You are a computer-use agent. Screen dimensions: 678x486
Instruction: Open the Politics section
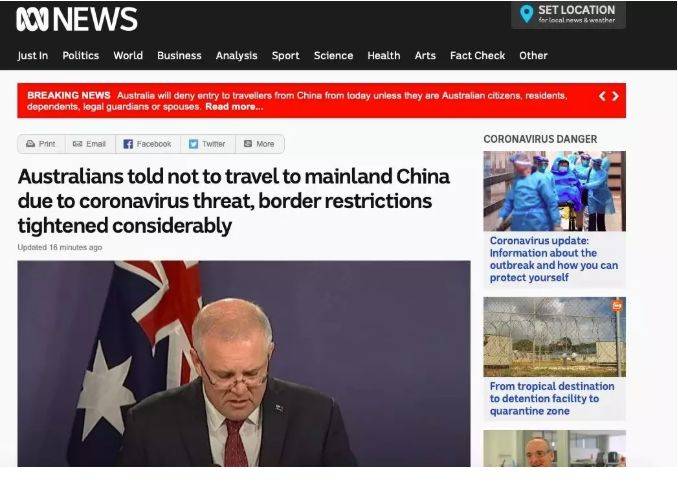pos(81,55)
